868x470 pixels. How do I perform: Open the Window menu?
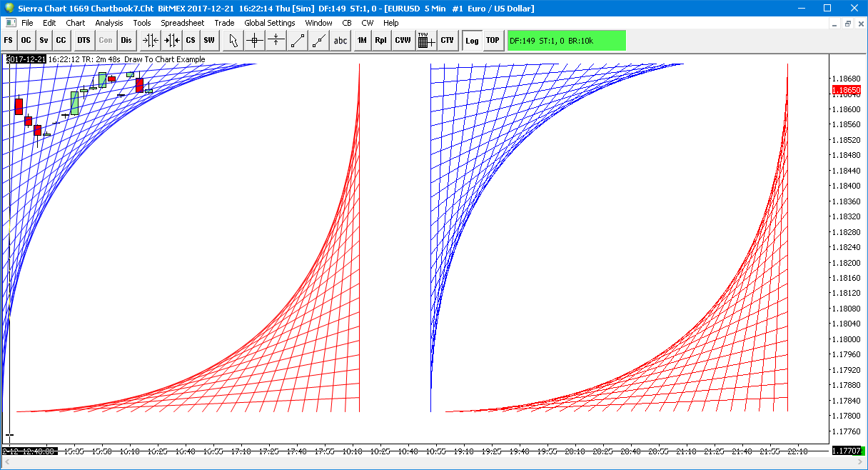319,23
